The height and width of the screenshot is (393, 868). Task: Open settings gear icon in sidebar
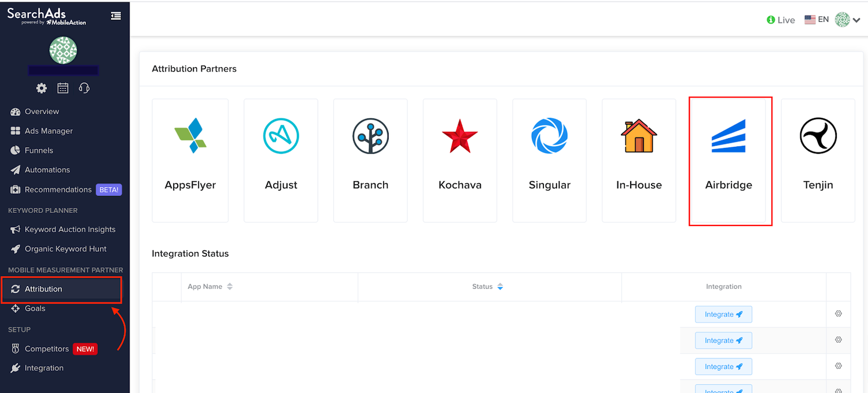click(x=42, y=88)
